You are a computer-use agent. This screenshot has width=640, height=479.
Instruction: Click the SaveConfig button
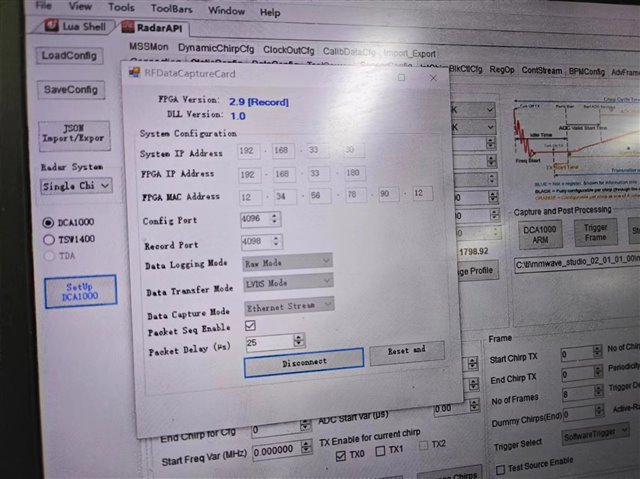click(x=71, y=90)
